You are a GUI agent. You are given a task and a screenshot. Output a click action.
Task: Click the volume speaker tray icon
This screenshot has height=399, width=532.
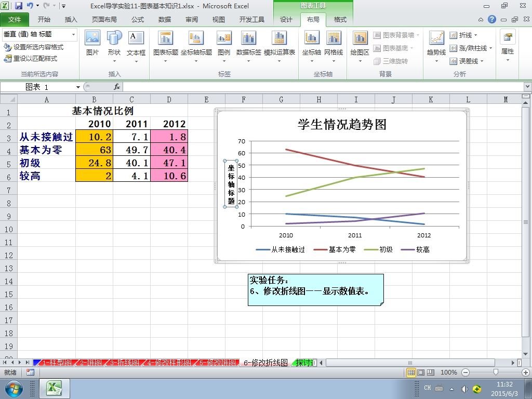tap(464, 389)
